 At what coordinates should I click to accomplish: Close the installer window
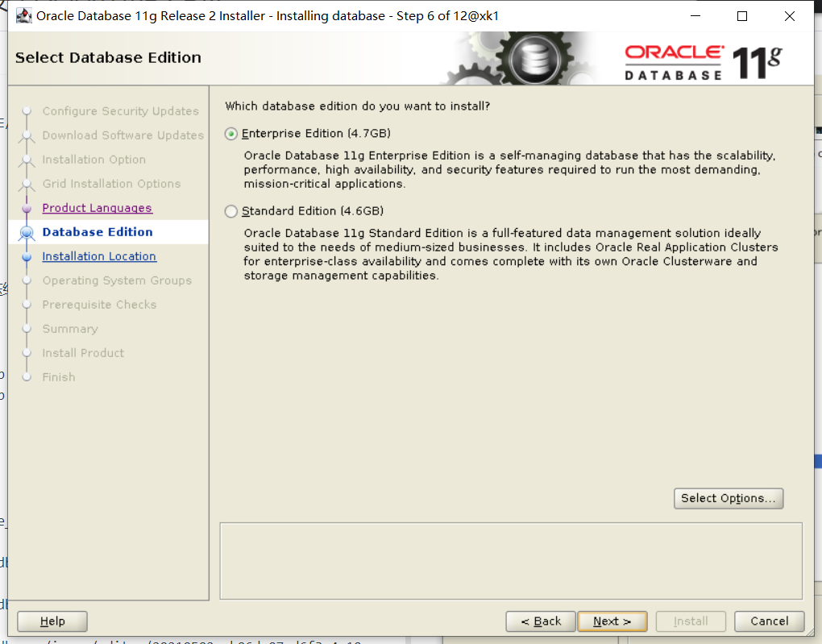pos(790,16)
